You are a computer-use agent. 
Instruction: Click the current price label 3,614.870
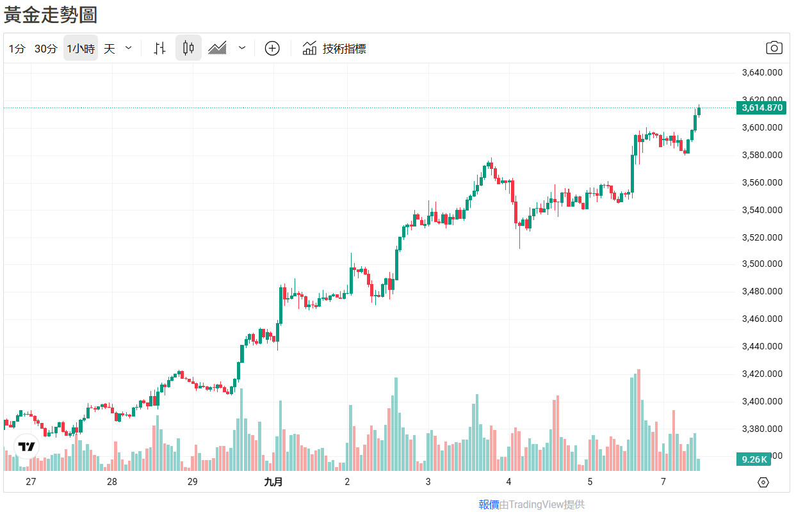(761, 107)
